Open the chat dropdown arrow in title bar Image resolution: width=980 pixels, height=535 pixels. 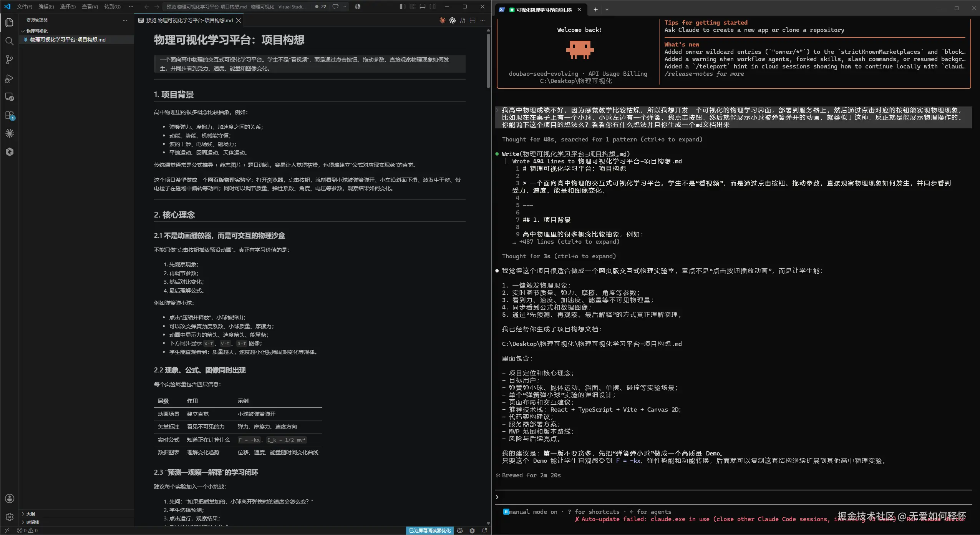[x=345, y=7]
